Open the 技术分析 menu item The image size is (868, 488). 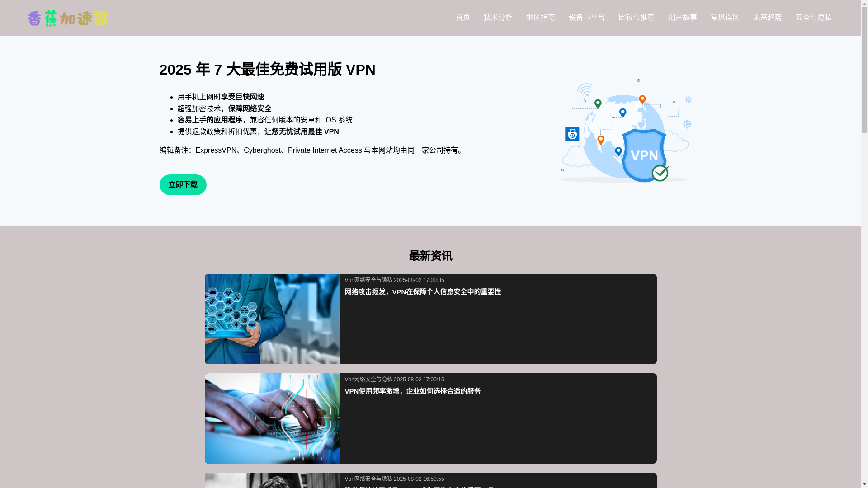pyautogui.click(x=498, y=18)
